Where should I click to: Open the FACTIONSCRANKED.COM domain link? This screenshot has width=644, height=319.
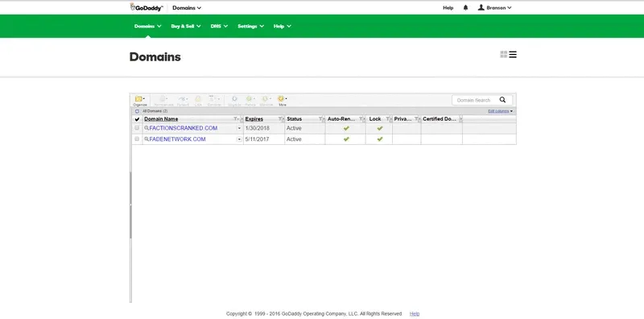pos(184,128)
